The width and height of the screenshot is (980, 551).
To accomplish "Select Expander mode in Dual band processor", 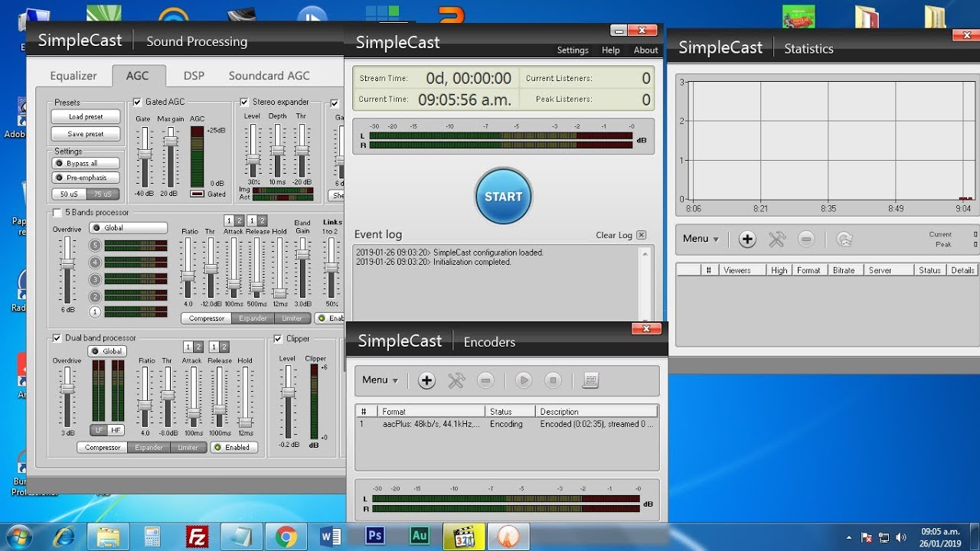I will point(149,447).
